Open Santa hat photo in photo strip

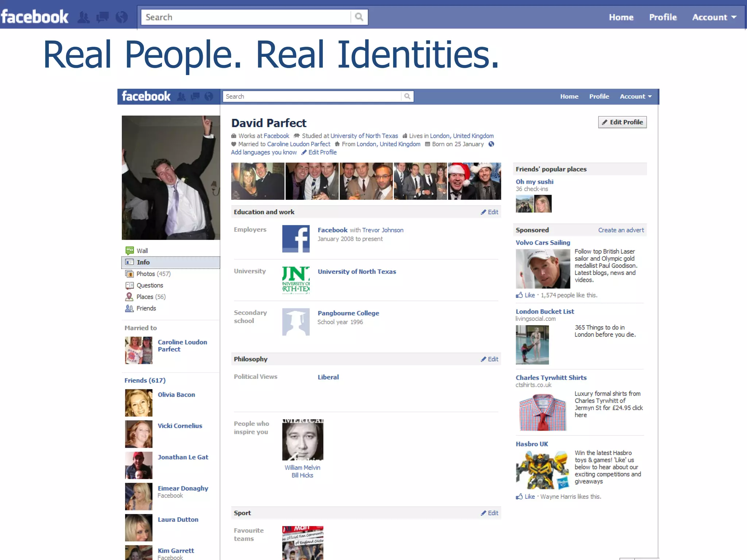pos(475,181)
